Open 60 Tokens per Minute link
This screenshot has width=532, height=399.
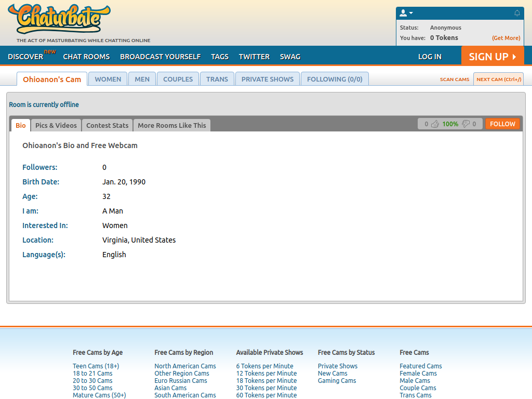click(267, 395)
